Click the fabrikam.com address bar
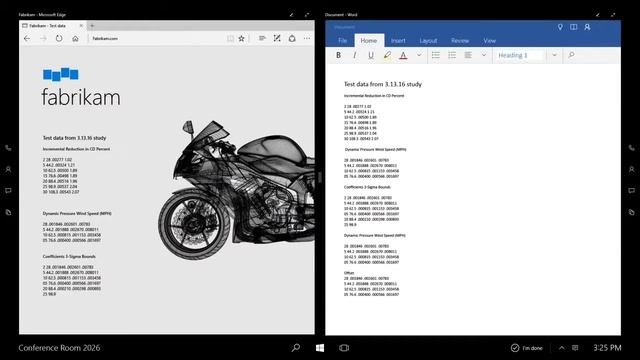This screenshot has width=640, height=360. point(157,38)
